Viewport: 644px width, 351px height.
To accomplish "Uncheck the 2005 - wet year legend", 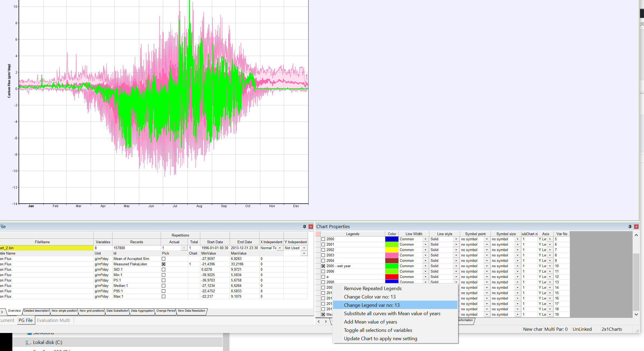I will pyautogui.click(x=323, y=266).
